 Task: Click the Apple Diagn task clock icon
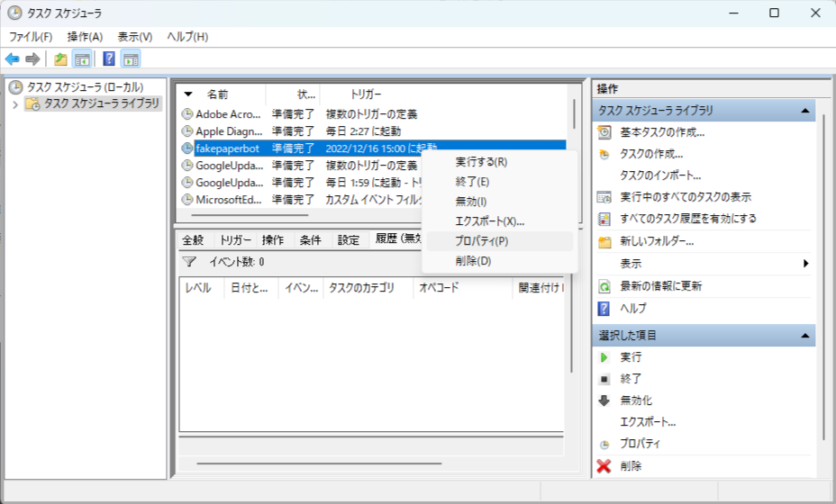[187, 131]
